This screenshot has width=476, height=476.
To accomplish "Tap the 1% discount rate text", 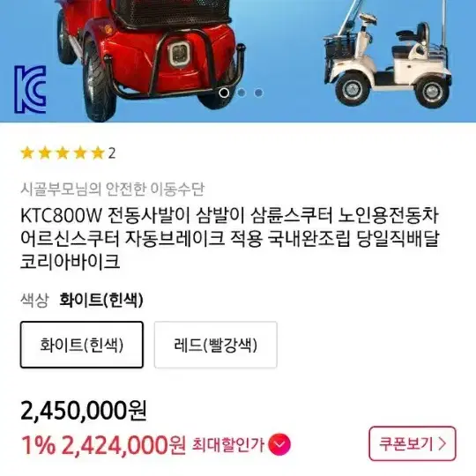I will click(38, 445).
